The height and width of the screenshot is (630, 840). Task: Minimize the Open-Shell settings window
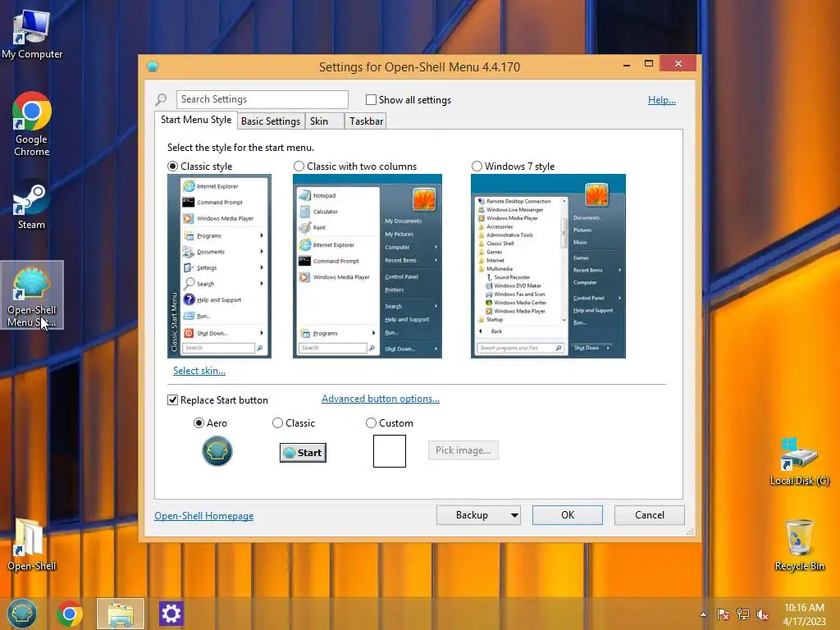click(x=626, y=64)
